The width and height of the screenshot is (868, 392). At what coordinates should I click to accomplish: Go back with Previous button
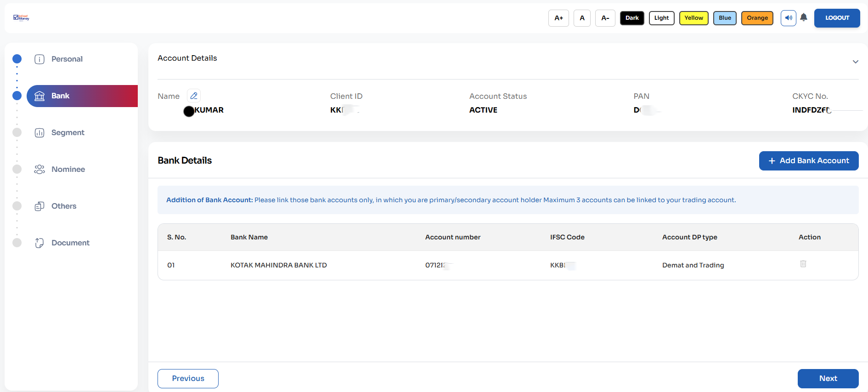pyautogui.click(x=188, y=379)
